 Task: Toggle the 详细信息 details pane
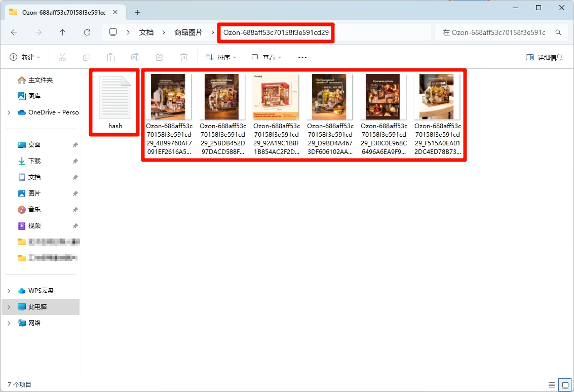click(x=544, y=58)
